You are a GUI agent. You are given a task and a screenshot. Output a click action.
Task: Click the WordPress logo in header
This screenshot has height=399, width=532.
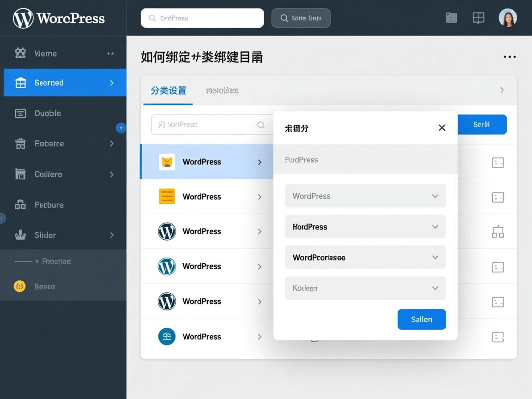click(x=23, y=18)
